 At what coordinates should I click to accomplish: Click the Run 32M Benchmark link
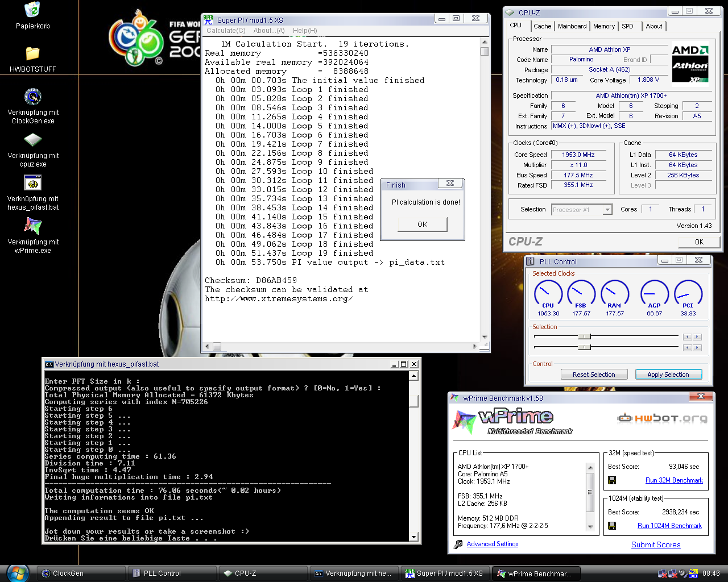(674, 480)
